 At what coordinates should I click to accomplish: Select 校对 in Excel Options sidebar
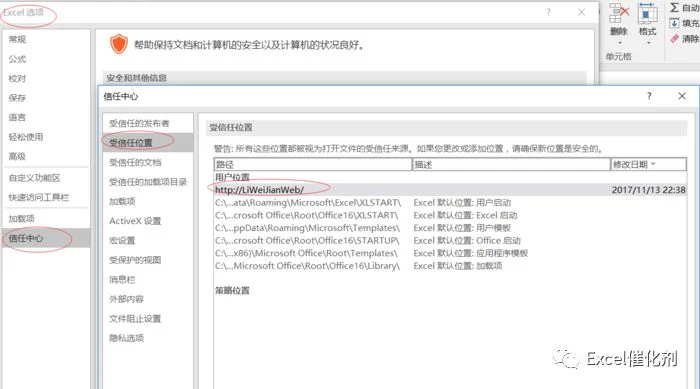click(x=46, y=79)
